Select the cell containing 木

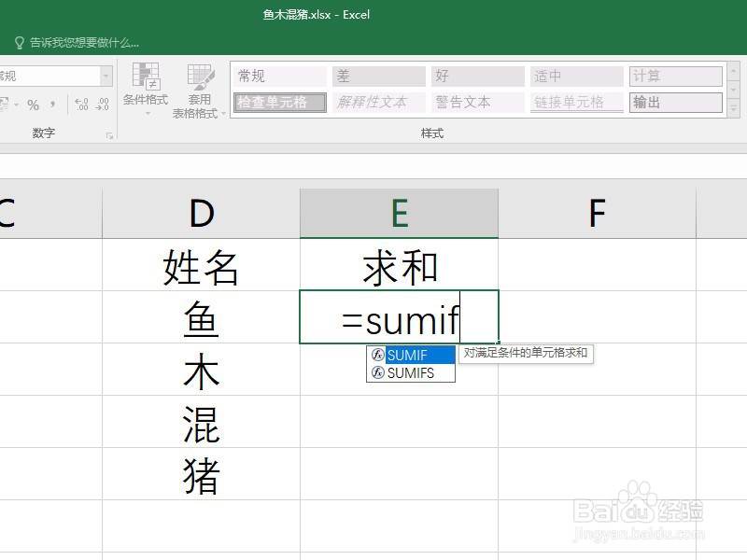pyautogui.click(x=201, y=370)
